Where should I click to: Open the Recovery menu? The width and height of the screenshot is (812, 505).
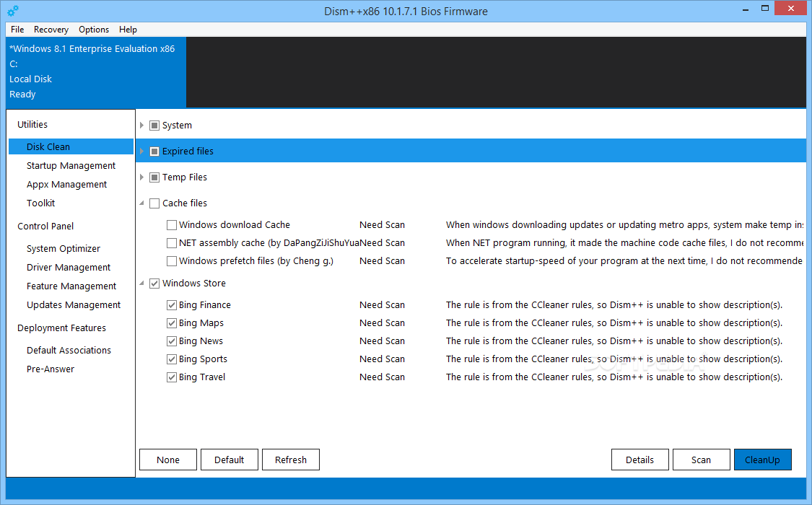(x=51, y=30)
